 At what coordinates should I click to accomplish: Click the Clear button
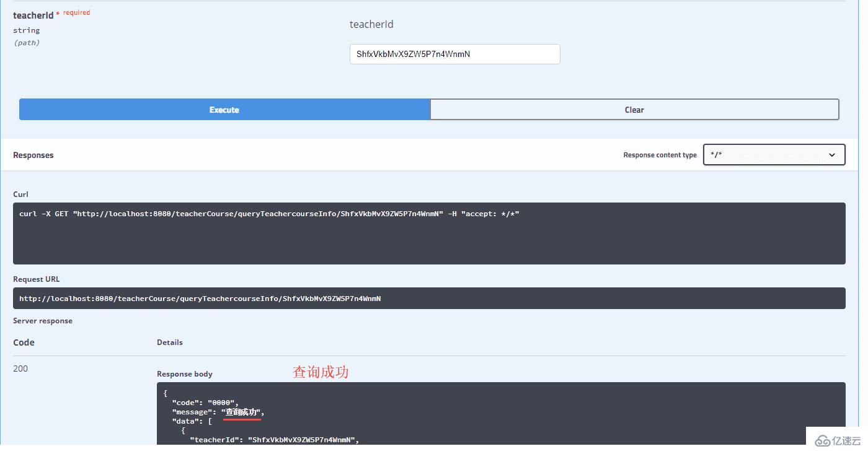634,110
